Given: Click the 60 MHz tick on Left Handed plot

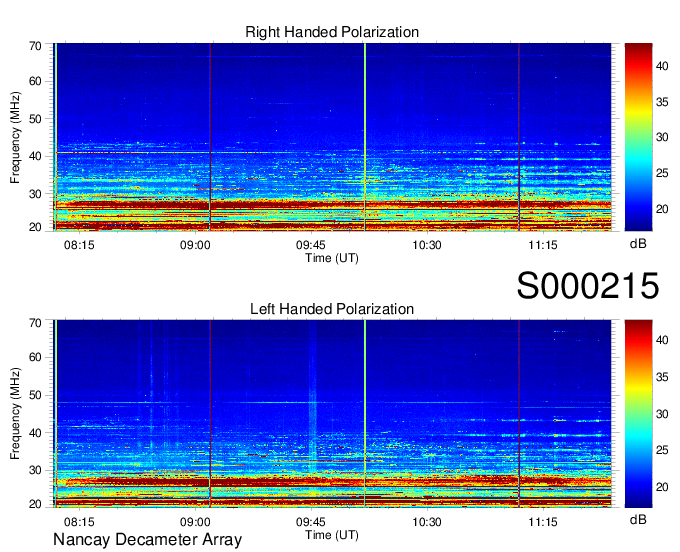Looking at the screenshot, I should [x=36, y=357].
